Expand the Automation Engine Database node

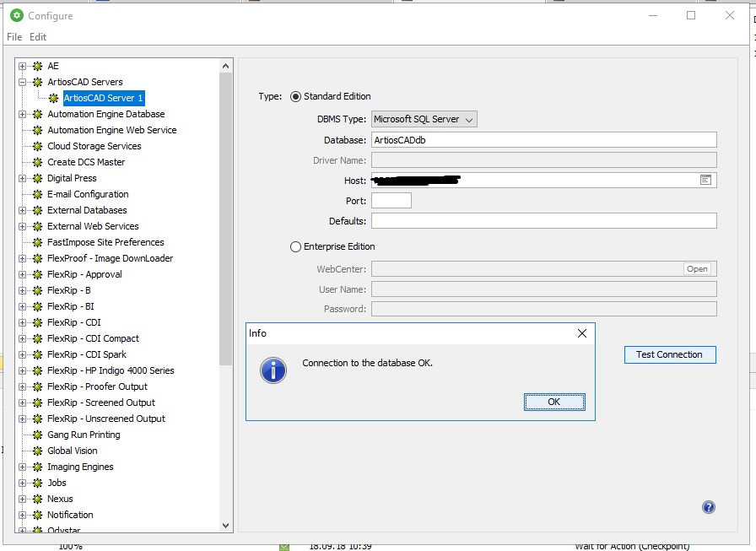(22, 114)
